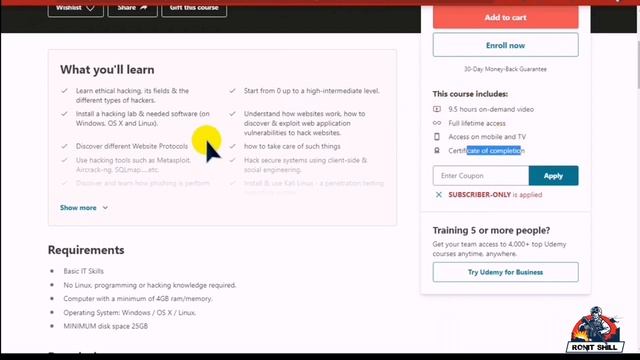Focus the Enter Coupon field
This screenshot has width=640, height=360.
[481, 176]
